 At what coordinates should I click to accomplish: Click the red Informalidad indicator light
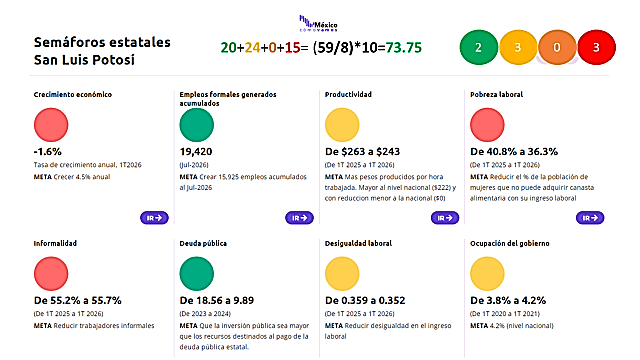51,273
